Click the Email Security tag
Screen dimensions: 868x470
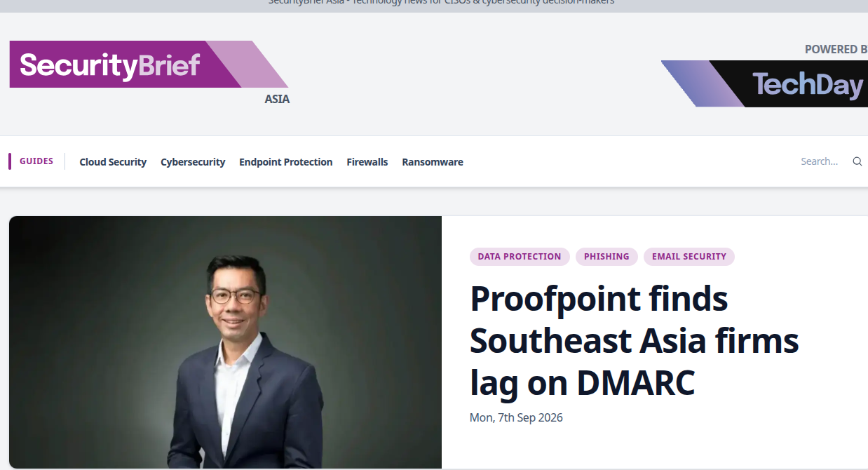click(689, 257)
